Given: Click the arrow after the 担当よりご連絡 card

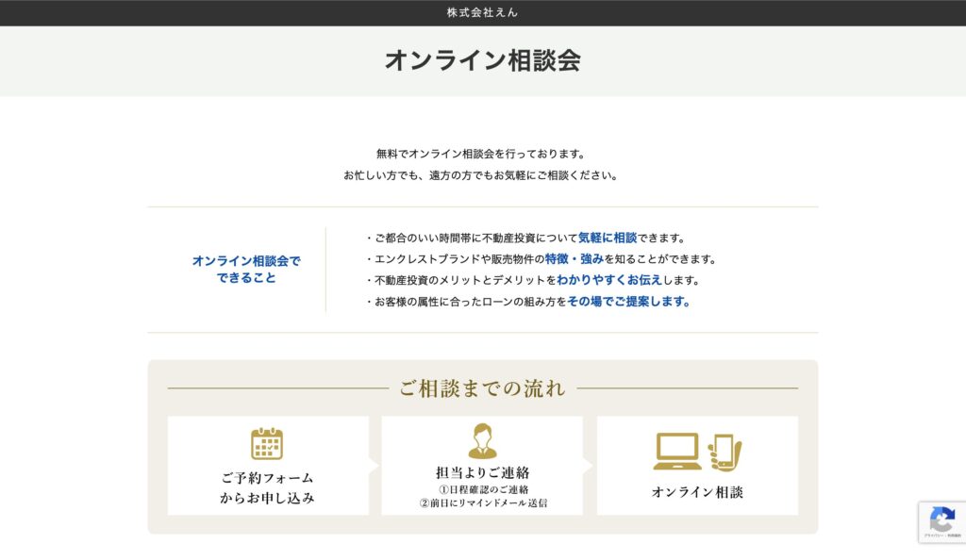Looking at the screenshot, I should 589,466.
